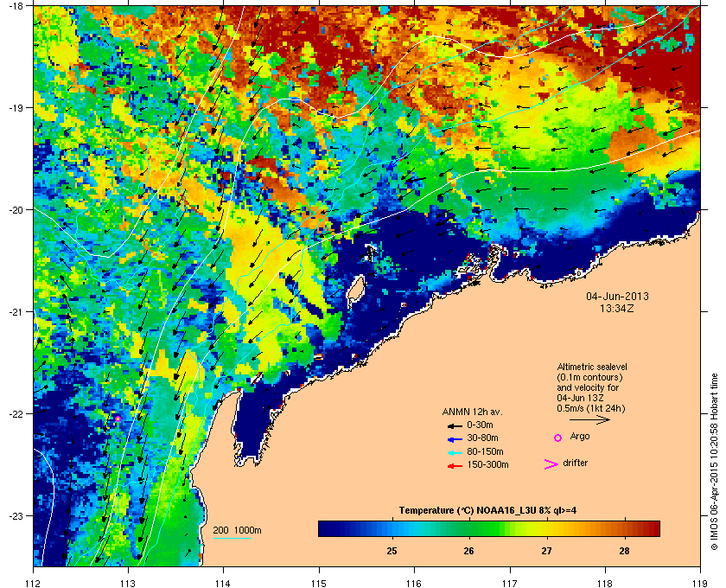Click the blue ANMN arrow on the map
Viewport: 726px width, 588px height.
coord(398,160)
